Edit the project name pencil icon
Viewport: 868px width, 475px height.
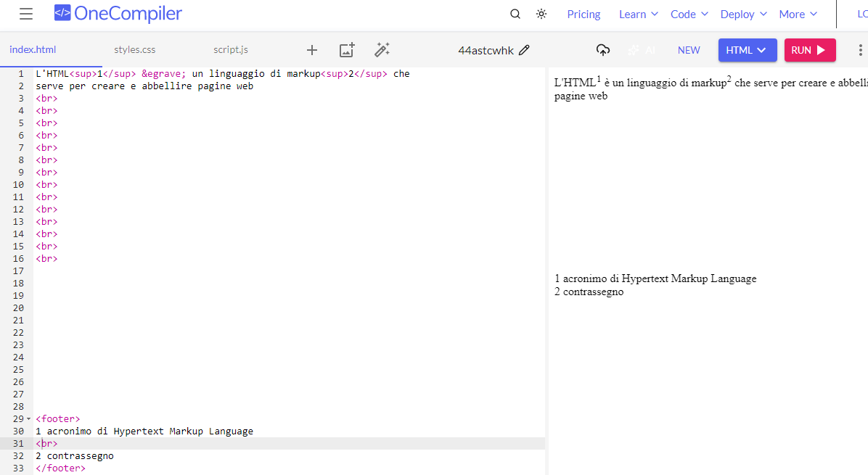point(525,50)
